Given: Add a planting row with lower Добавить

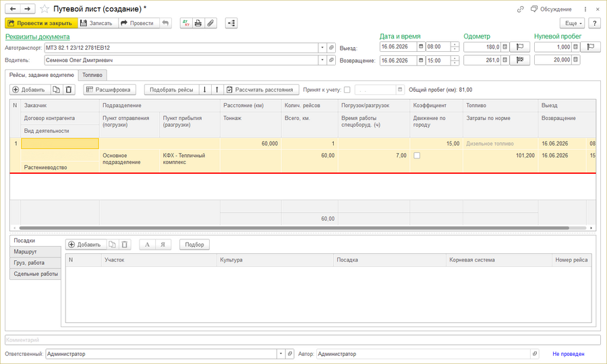Looking at the screenshot, I should tap(86, 245).
